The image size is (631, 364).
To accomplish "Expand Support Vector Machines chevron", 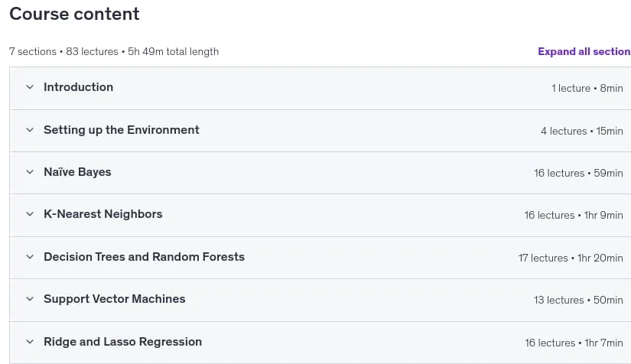I will click(x=30, y=299).
